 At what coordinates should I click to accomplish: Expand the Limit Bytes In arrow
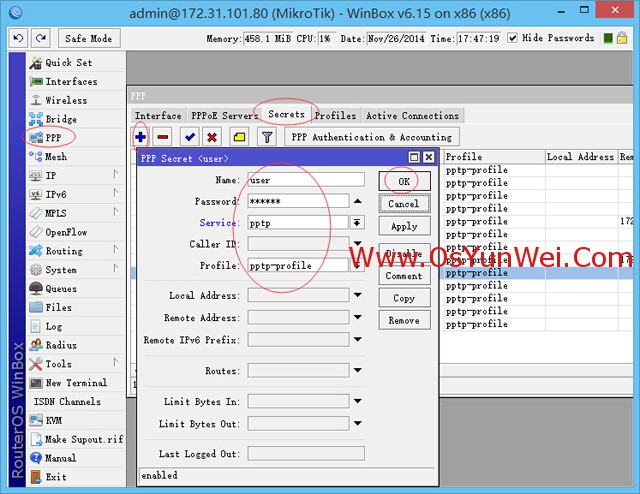(358, 401)
